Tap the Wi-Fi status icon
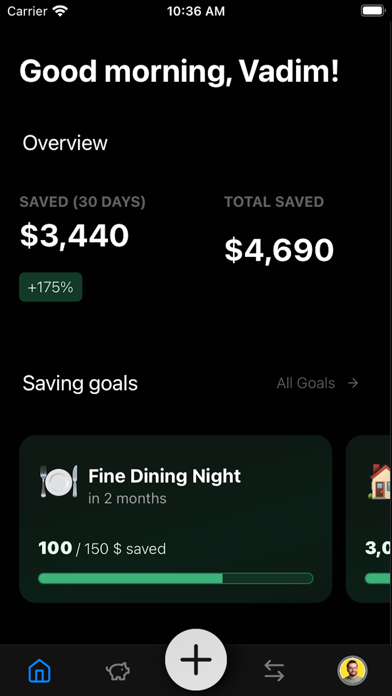This screenshot has height=696, width=392. point(59,12)
